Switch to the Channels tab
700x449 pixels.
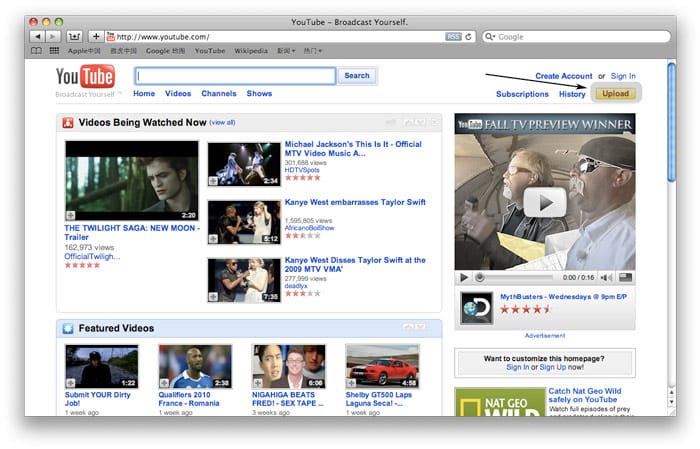[219, 93]
